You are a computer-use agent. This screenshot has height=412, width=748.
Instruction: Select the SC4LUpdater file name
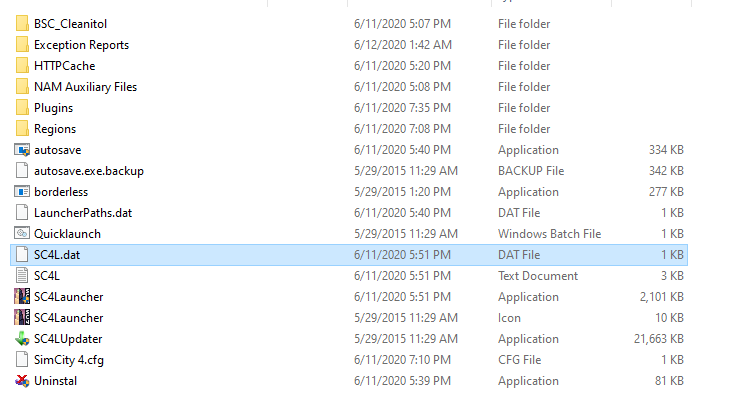[x=68, y=339]
